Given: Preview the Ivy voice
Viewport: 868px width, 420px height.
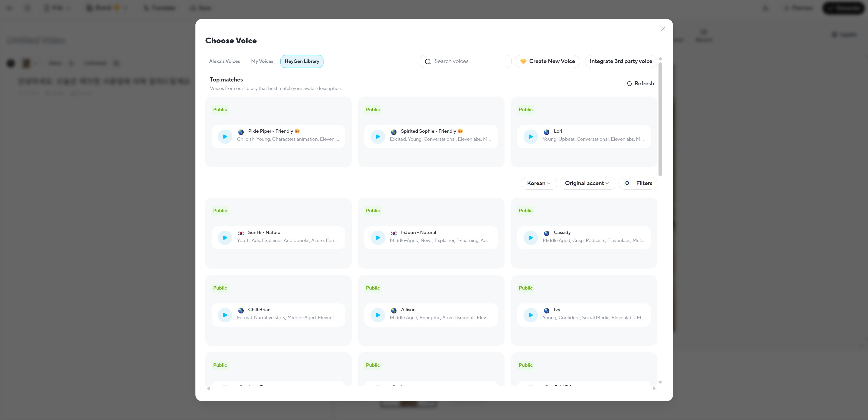Looking at the screenshot, I should coord(530,315).
